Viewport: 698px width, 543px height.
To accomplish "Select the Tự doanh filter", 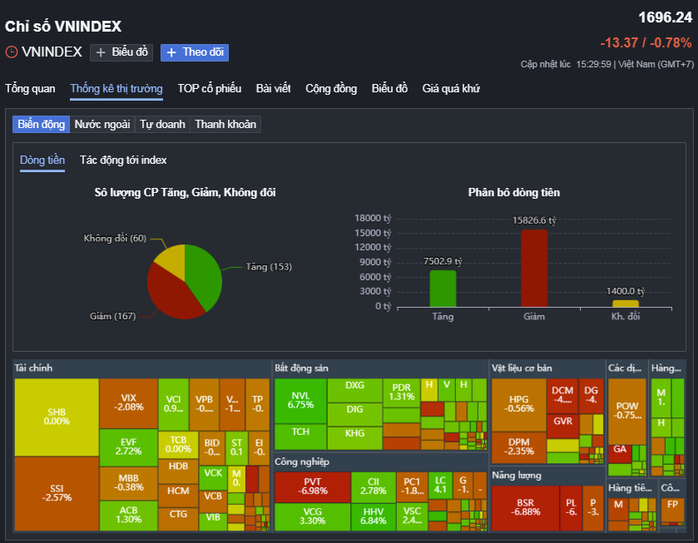I will [x=161, y=125].
